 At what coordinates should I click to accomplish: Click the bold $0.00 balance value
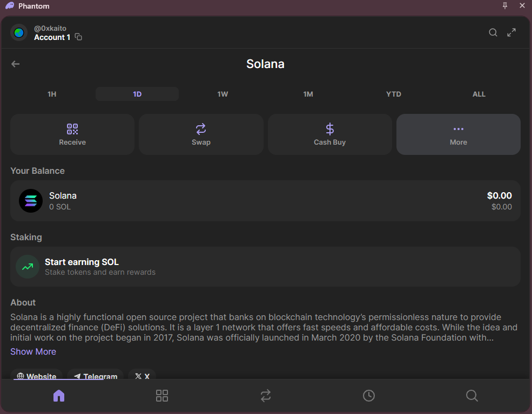500,195
